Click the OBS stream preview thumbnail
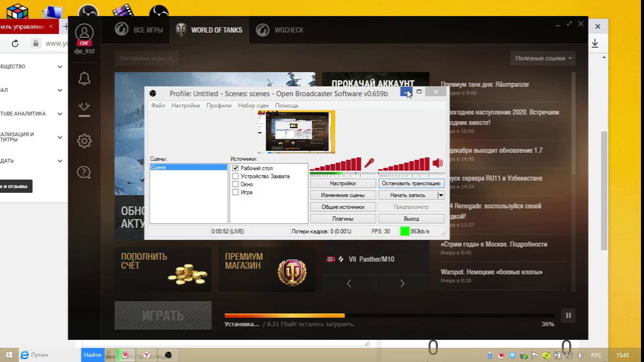This screenshot has width=644, height=362. point(296,132)
